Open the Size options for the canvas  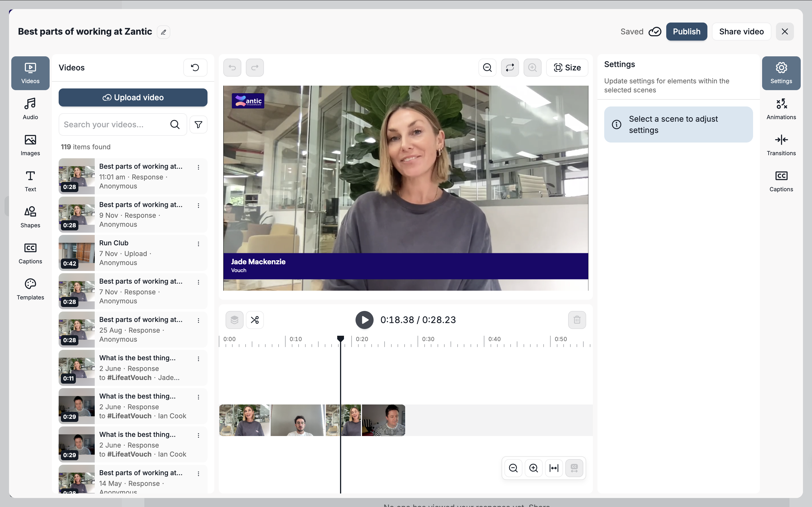(567, 68)
